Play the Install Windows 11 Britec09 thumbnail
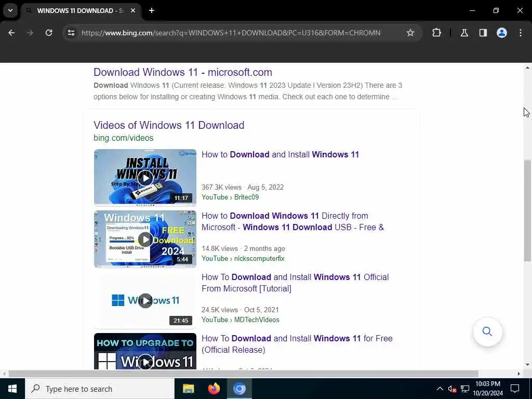 coord(145,178)
